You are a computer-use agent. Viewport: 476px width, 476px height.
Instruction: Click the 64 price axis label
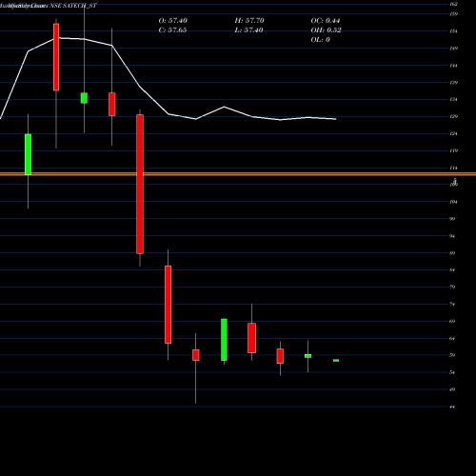[x=452, y=339]
